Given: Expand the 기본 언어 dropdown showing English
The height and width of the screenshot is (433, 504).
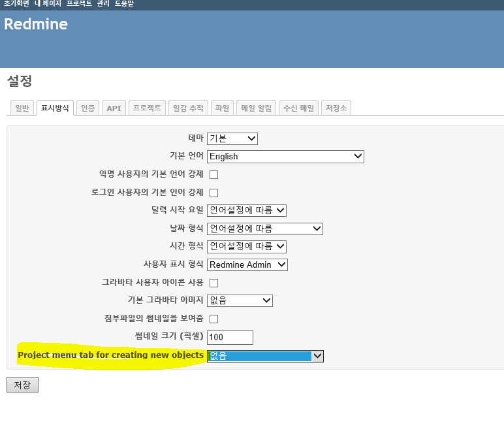Looking at the screenshot, I should click(x=285, y=157).
